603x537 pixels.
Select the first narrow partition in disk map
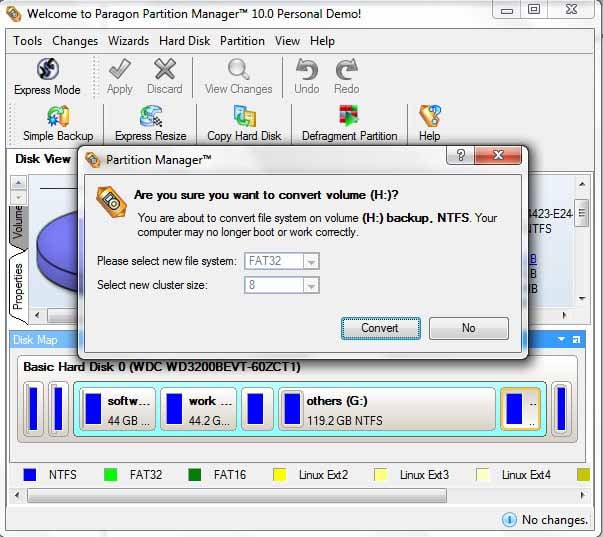coord(33,409)
